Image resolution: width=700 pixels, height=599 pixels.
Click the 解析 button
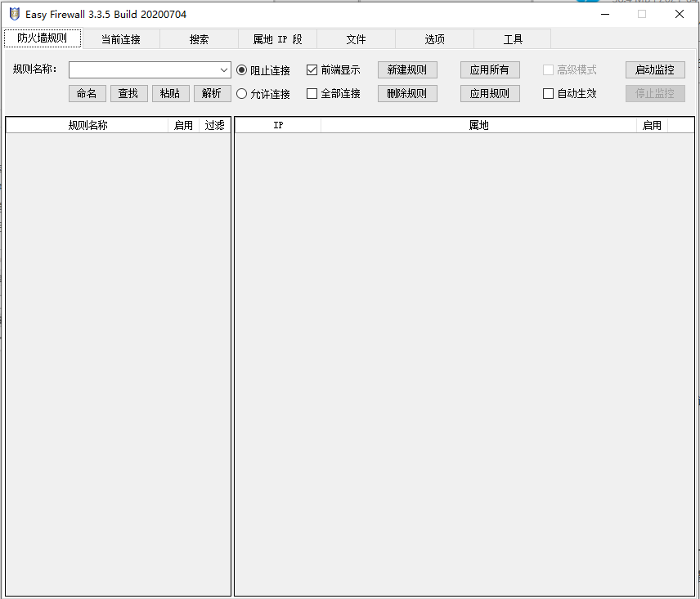click(212, 94)
